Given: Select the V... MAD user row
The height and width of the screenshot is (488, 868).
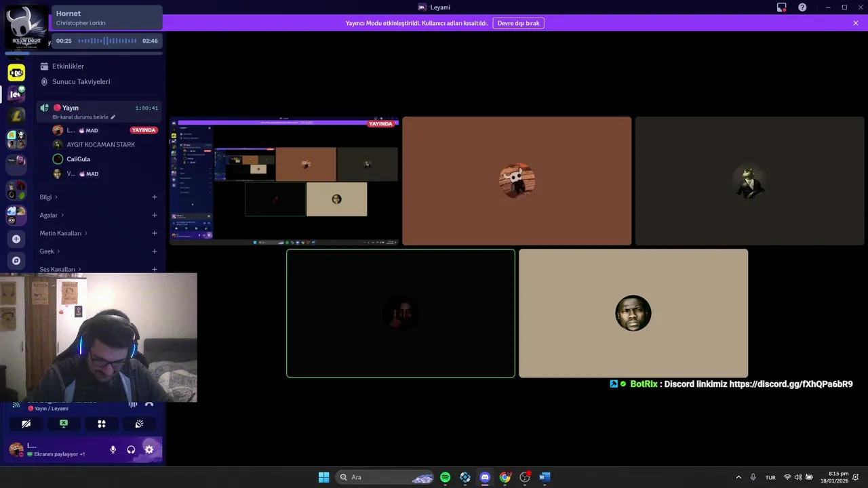Looking at the screenshot, I should 100,174.
